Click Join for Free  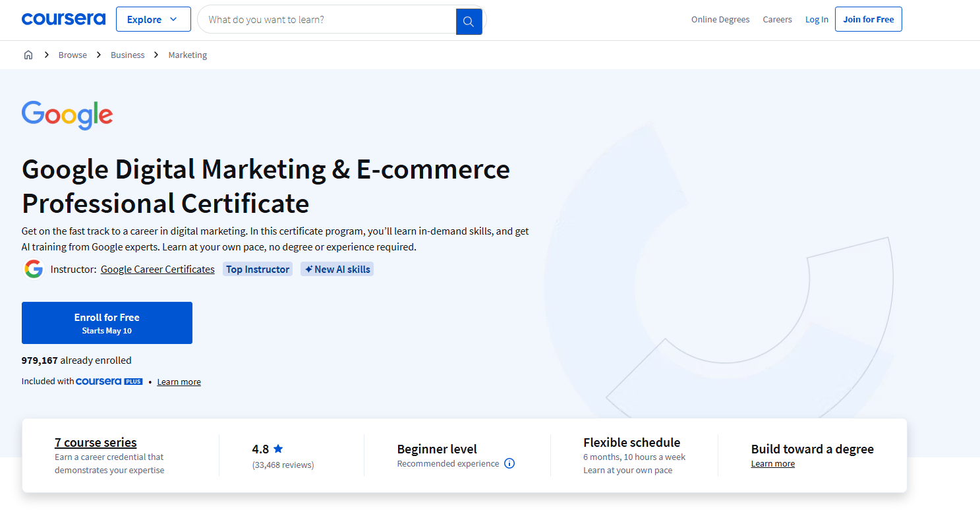868,19
